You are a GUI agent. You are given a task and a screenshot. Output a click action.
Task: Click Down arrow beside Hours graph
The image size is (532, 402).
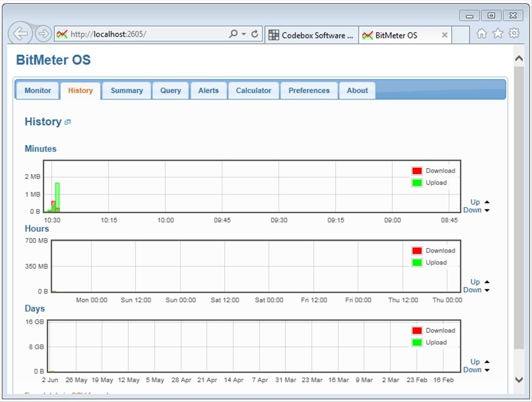point(487,290)
